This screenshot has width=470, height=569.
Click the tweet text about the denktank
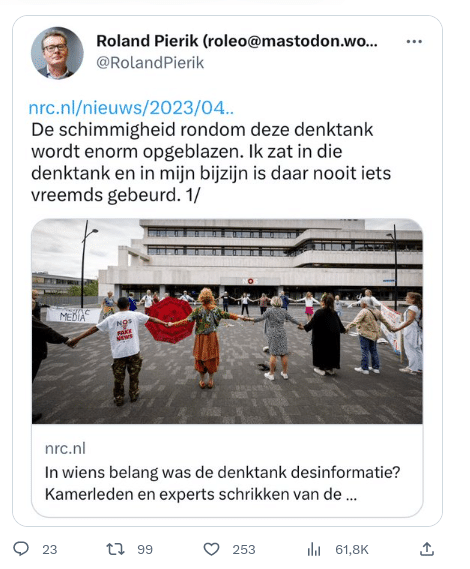[x=211, y=162]
